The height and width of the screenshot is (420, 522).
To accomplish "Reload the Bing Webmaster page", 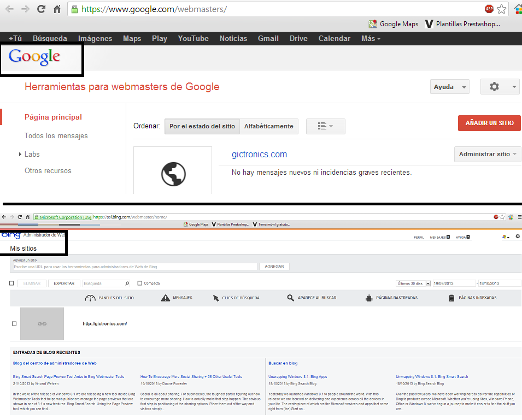I will point(20,217).
